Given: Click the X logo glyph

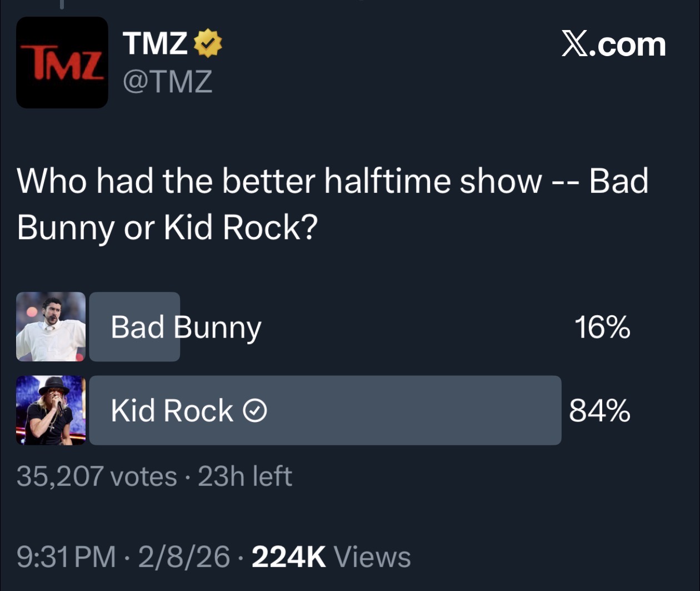Looking at the screenshot, I should tap(574, 44).
